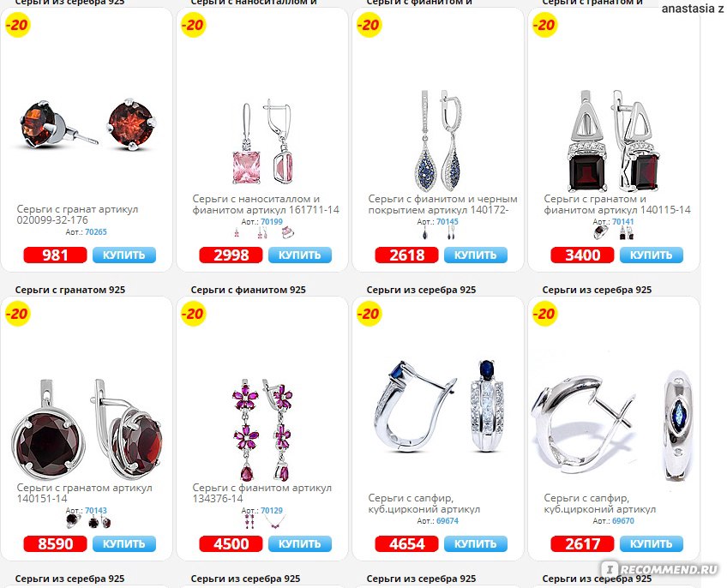
Task: Buy the garnet stud earrings for 981
Action: tap(124, 255)
